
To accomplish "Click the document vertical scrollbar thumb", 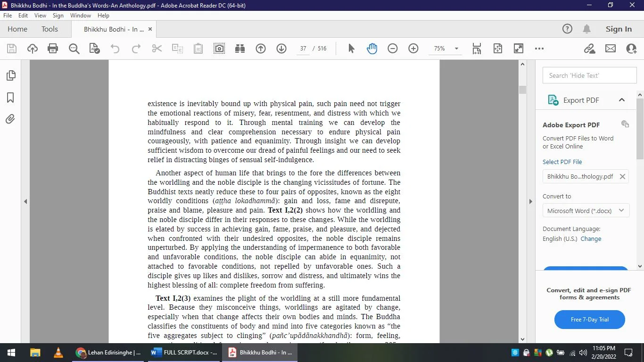I will pos(522,90).
